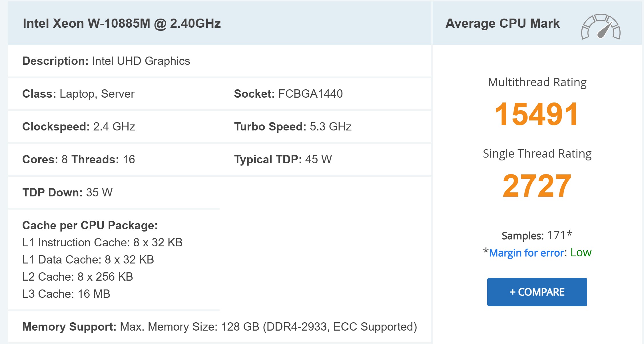Screen dimensions: 644x344
Task: Click the + COMPARE button
Action: (537, 292)
